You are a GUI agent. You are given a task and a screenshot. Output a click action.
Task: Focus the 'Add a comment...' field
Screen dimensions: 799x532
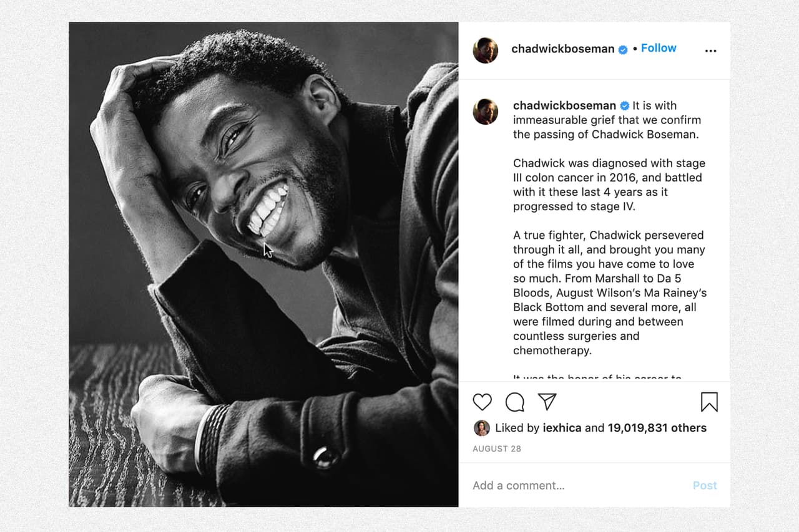[x=562, y=485]
